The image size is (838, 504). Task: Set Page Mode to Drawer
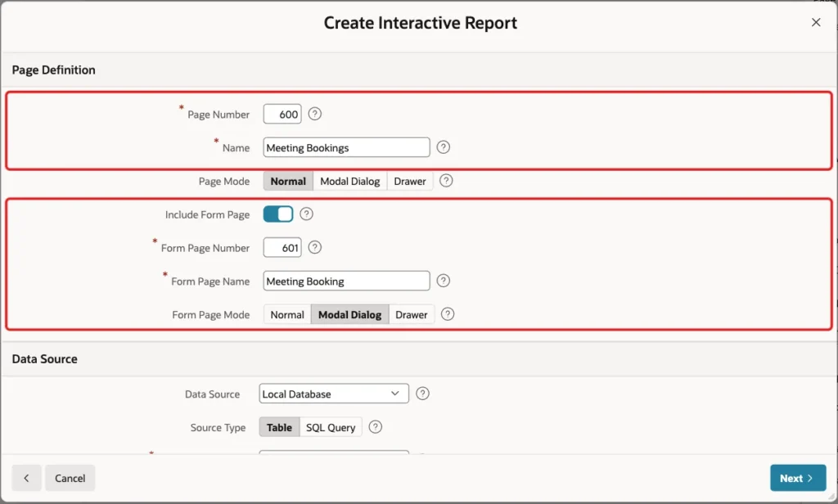click(410, 181)
